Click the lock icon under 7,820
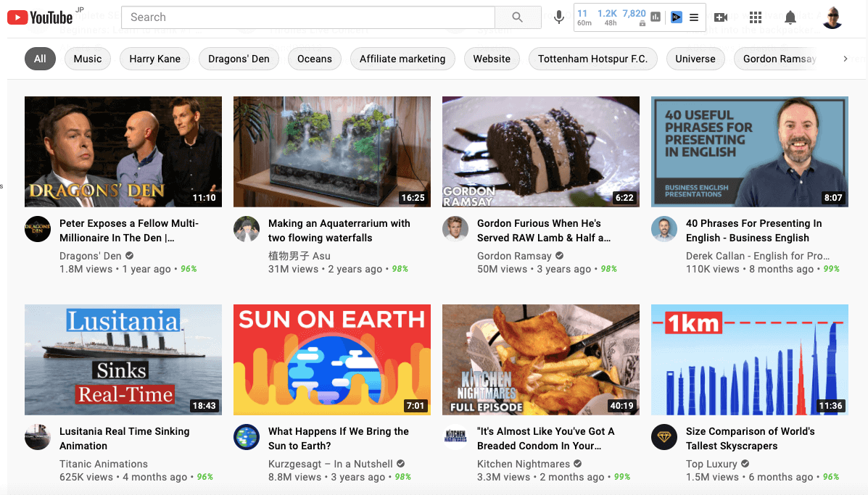 click(x=642, y=23)
